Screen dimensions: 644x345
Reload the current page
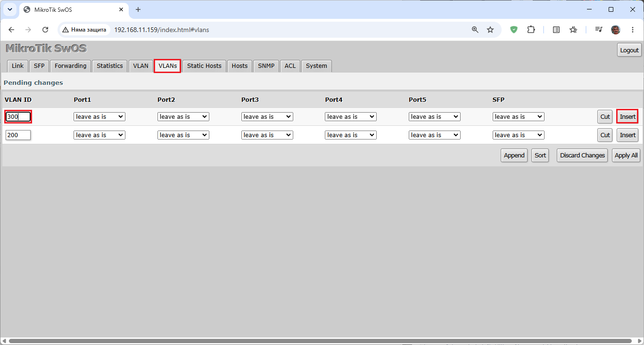pyautogui.click(x=45, y=30)
